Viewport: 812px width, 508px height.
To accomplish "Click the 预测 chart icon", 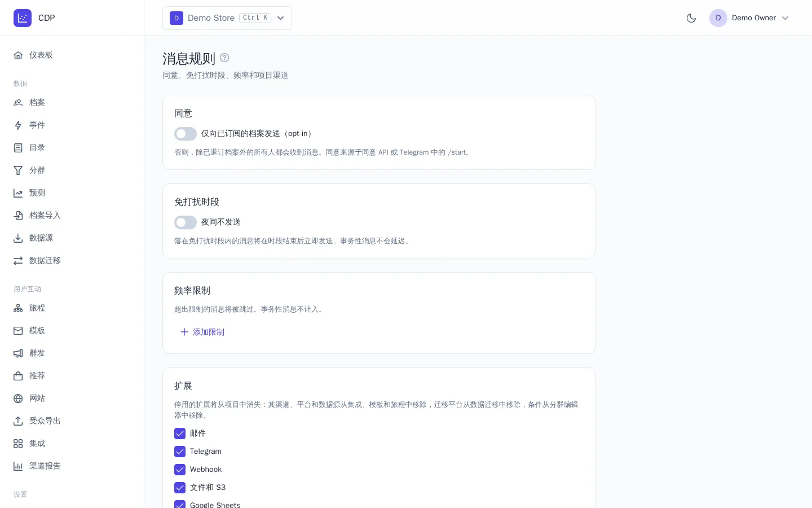I will pos(18,193).
